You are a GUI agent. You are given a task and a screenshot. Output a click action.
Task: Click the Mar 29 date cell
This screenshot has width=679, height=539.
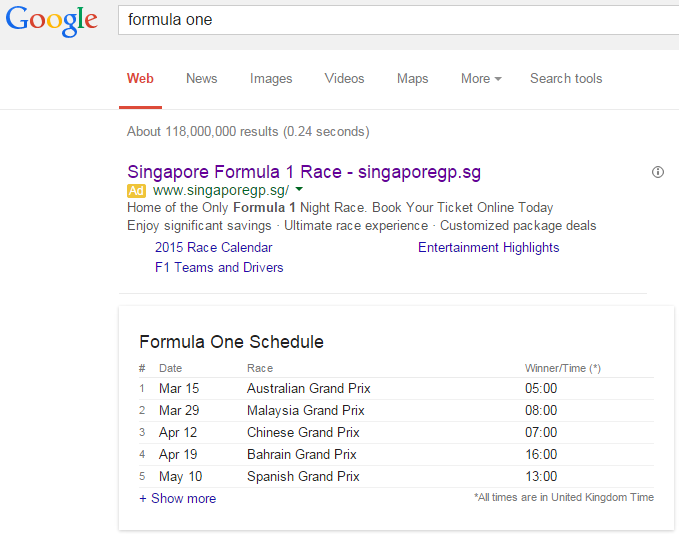[179, 410]
